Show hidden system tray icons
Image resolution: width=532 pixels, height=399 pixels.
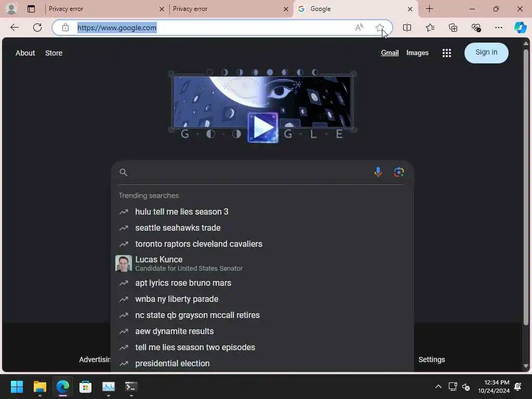438,387
